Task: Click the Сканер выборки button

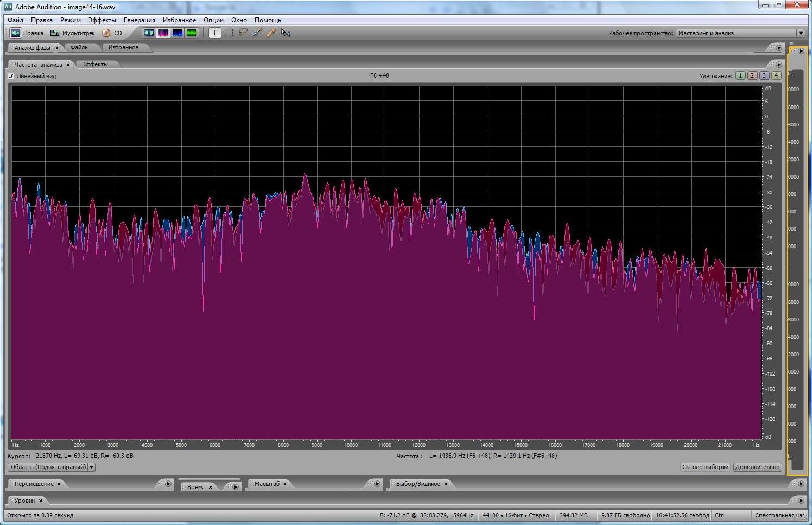Action: point(705,467)
